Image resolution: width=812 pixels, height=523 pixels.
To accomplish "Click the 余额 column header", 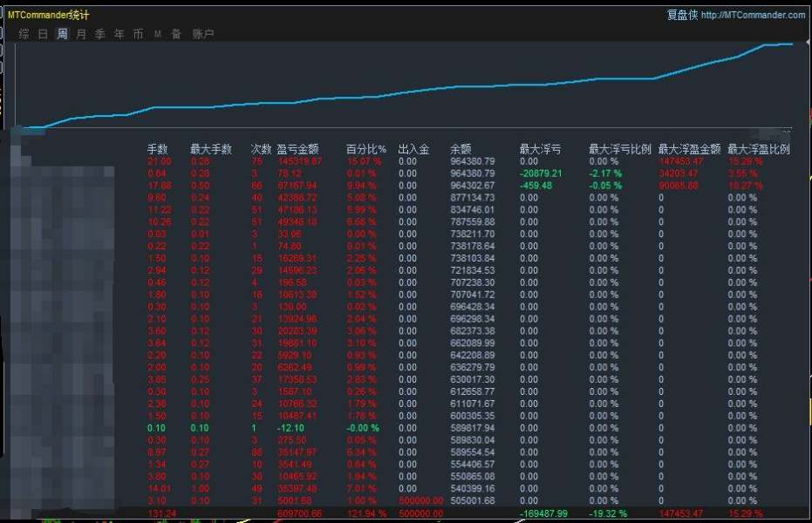I will [x=461, y=149].
